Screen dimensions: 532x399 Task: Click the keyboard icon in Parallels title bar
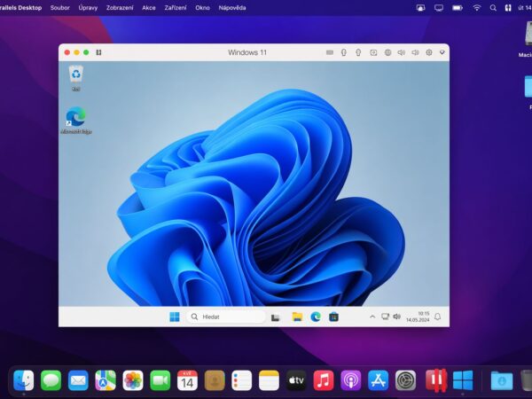329,52
